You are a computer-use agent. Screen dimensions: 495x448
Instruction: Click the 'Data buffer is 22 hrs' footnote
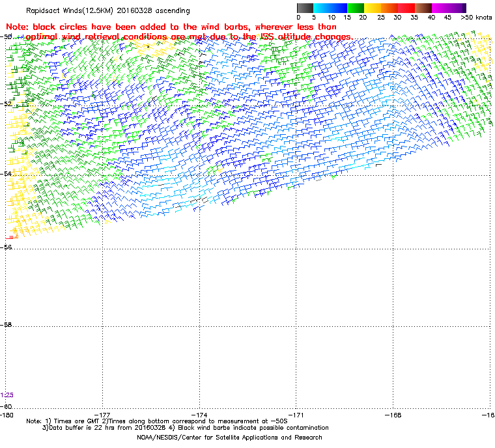point(186,428)
